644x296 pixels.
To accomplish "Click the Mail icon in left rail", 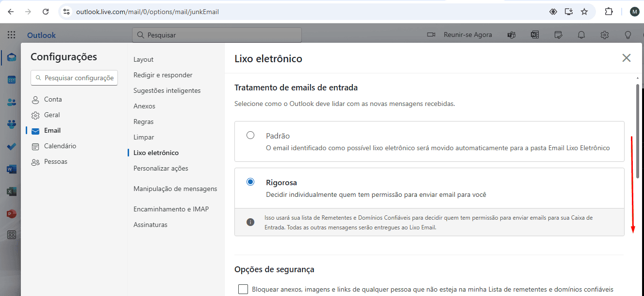I will pyautogui.click(x=12, y=57).
